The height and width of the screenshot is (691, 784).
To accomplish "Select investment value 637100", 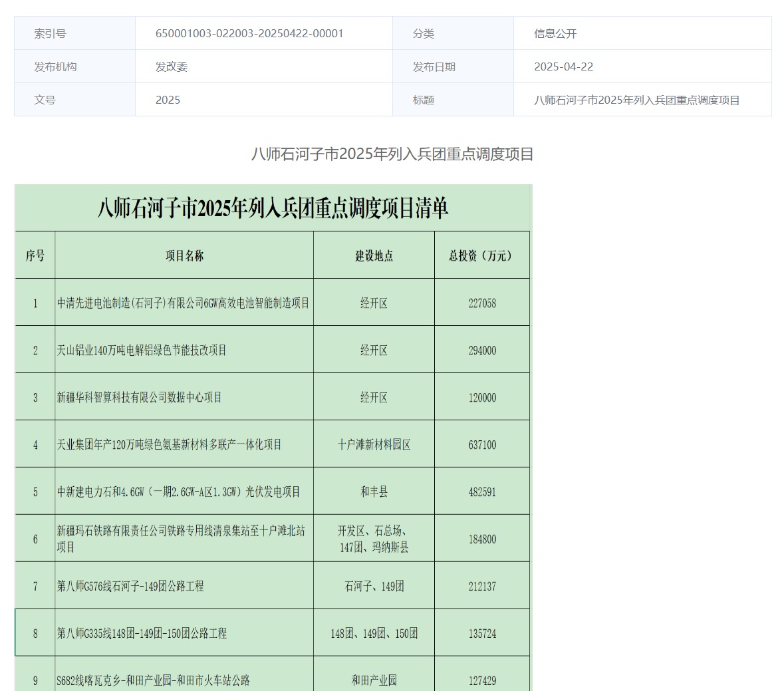I will (x=482, y=444).
